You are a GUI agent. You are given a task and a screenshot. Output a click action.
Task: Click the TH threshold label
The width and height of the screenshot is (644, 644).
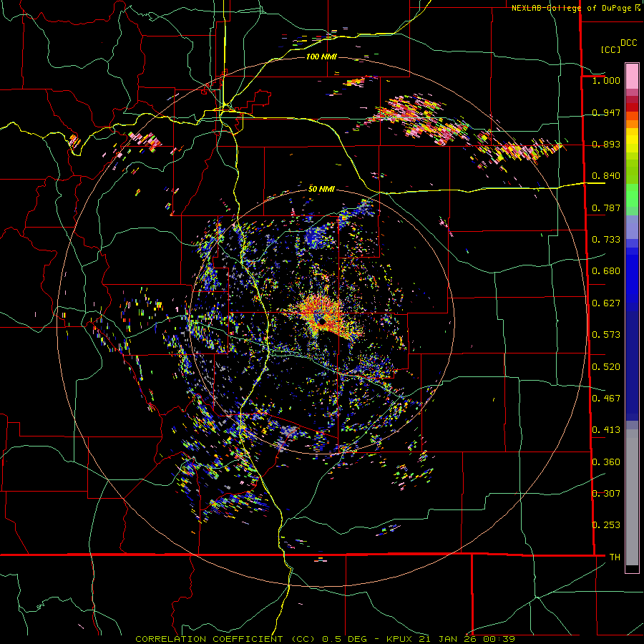click(615, 557)
